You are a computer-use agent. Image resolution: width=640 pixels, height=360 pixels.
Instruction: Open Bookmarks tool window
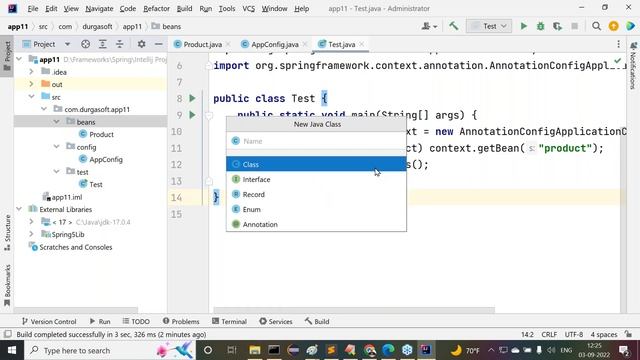coord(7,286)
